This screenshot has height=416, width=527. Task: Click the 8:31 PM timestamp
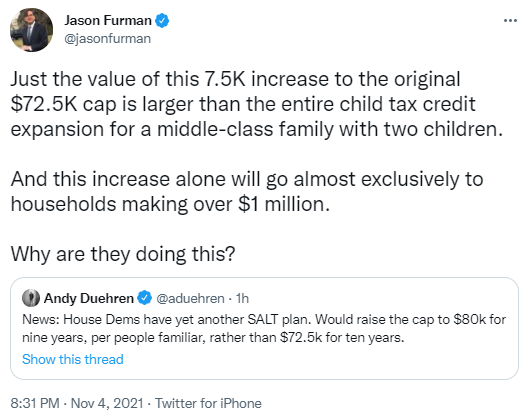point(35,403)
